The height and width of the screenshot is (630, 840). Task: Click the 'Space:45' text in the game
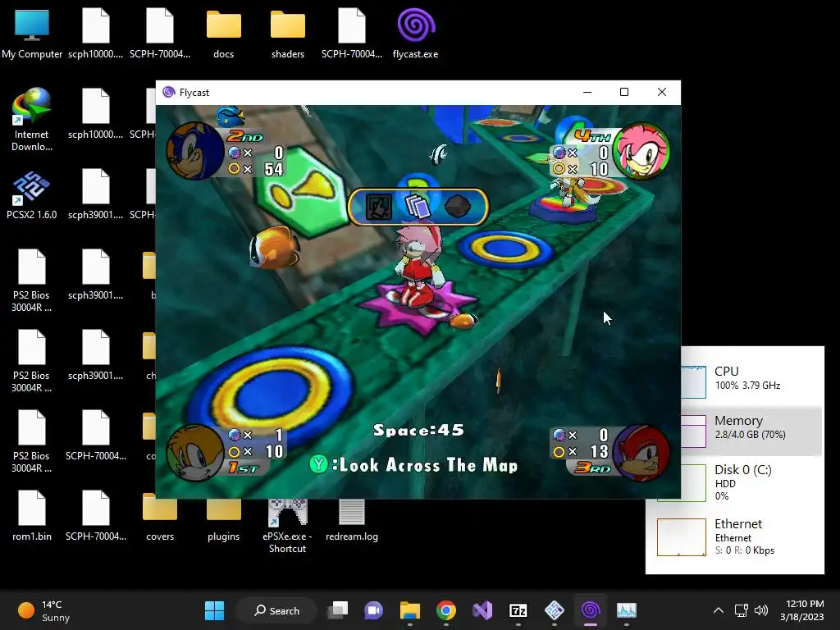tap(418, 430)
